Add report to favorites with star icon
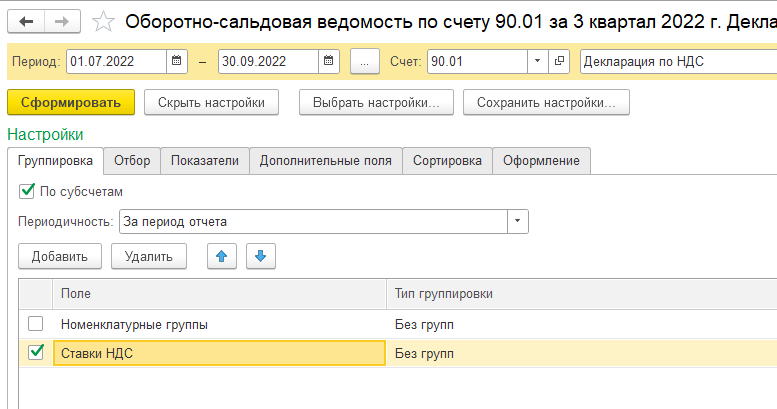The image size is (777, 409). point(101,20)
